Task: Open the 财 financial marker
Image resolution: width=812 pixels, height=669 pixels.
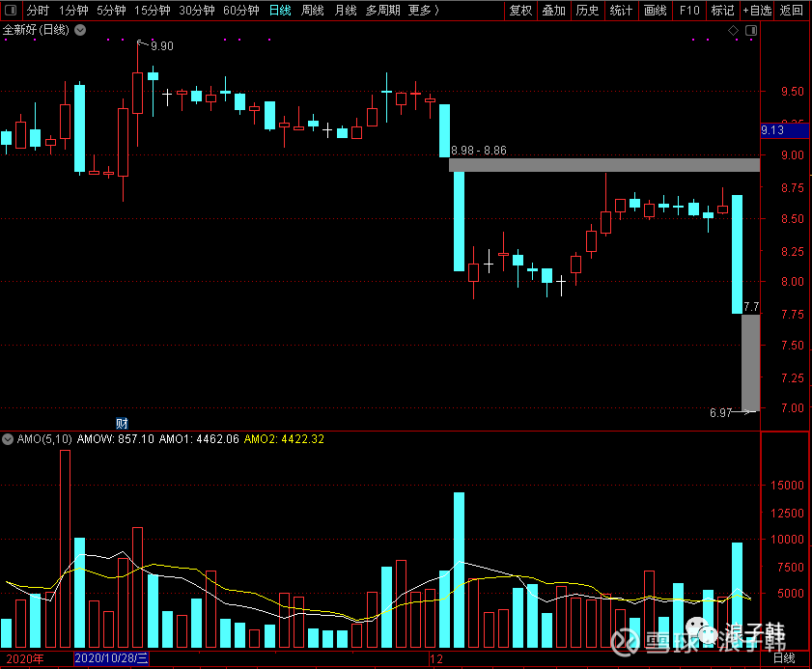Action: pos(122,424)
